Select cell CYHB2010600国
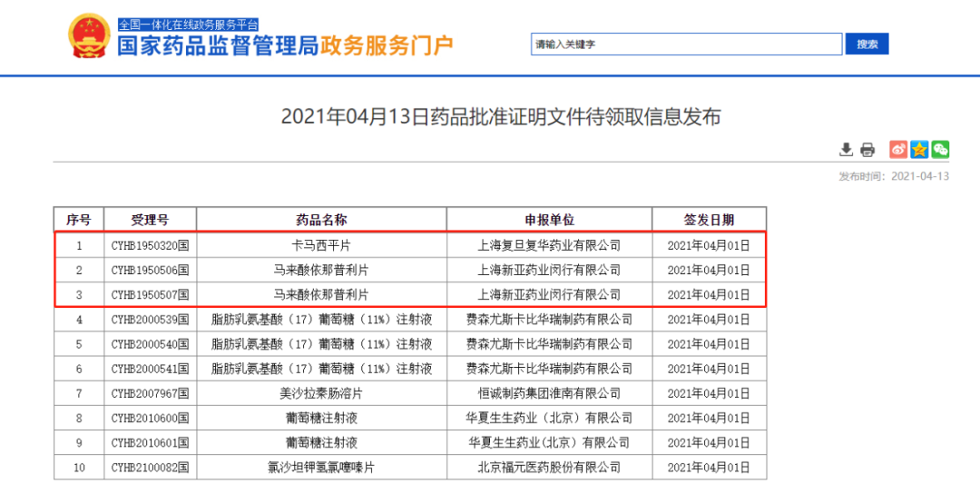 (150, 419)
